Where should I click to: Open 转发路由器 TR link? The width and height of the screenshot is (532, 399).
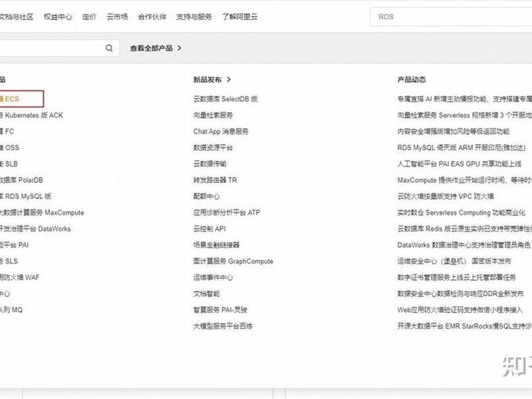click(215, 180)
